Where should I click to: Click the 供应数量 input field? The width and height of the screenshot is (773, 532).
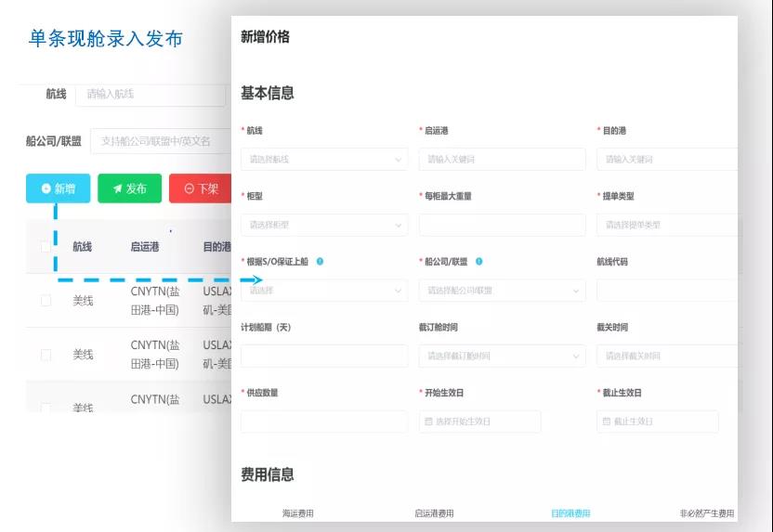(323, 422)
